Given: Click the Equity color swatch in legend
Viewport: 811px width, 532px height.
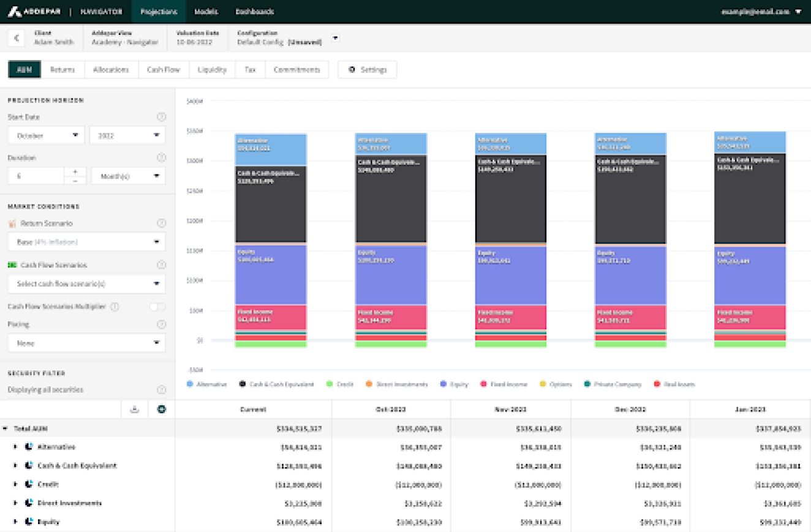Looking at the screenshot, I should coord(443,384).
